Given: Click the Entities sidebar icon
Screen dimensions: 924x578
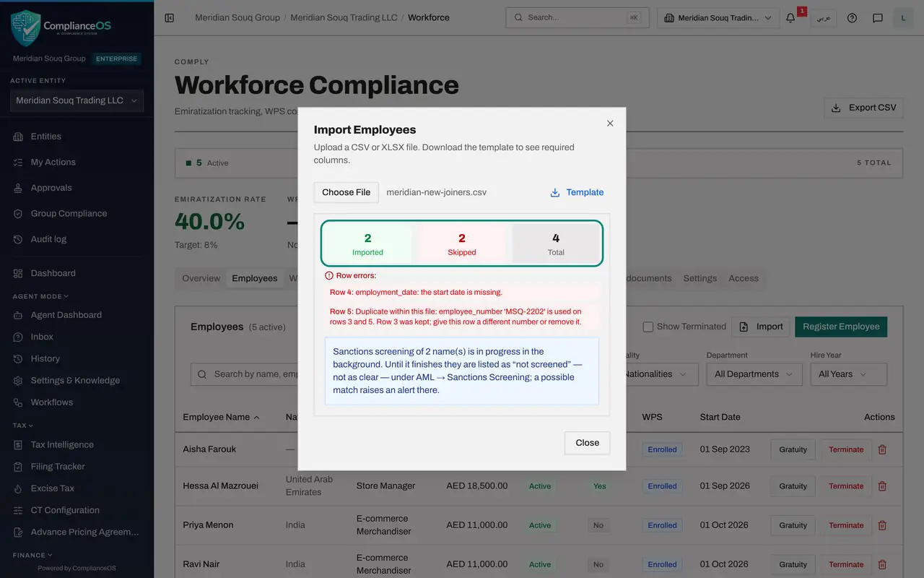Looking at the screenshot, I should coord(18,137).
